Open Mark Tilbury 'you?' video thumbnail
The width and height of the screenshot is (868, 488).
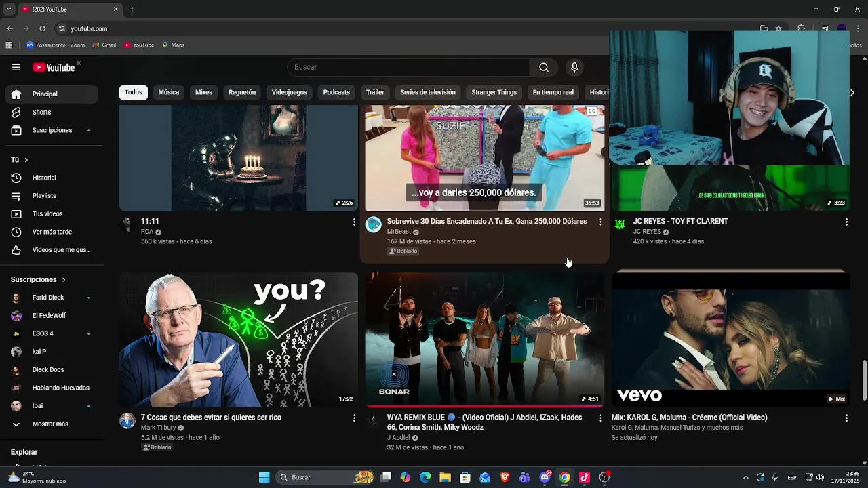(239, 340)
